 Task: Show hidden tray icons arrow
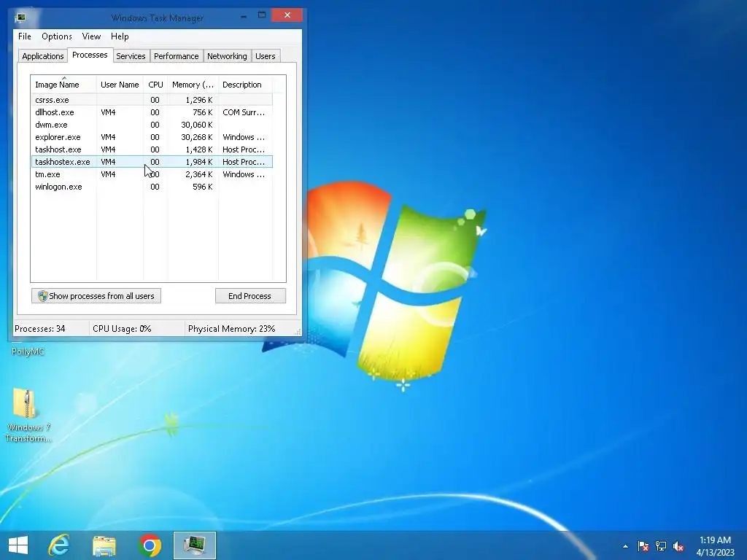tap(625, 546)
